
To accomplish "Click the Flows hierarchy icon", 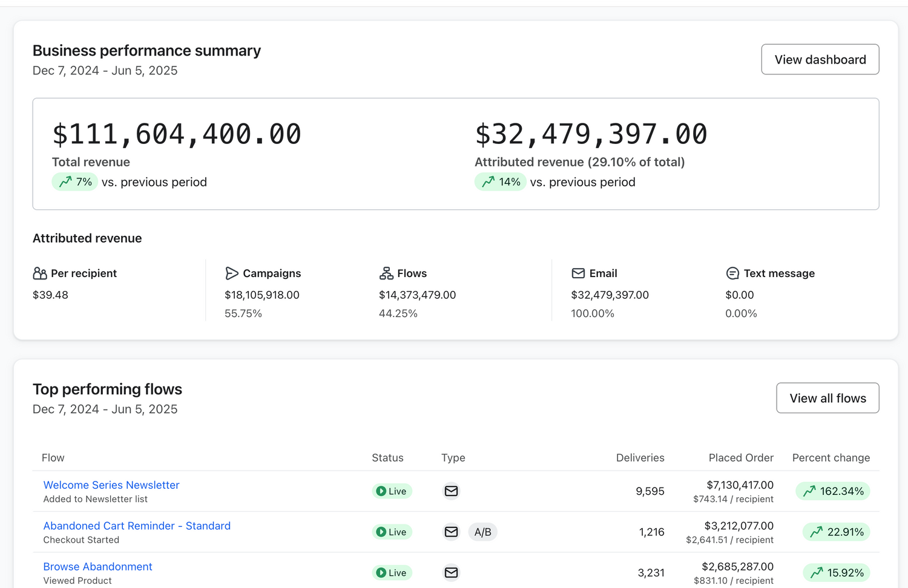I will click(x=386, y=273).
